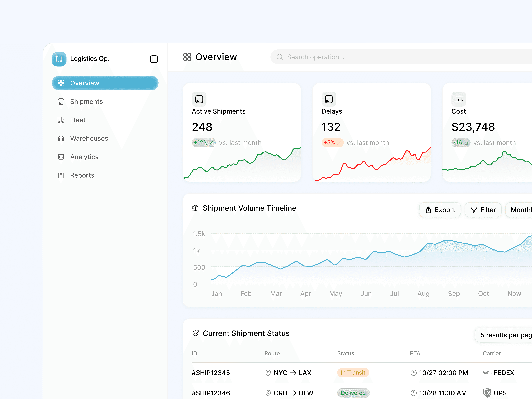
Task: Click the Shipment Volume Timeline box icon
Action: pos(195,208)
